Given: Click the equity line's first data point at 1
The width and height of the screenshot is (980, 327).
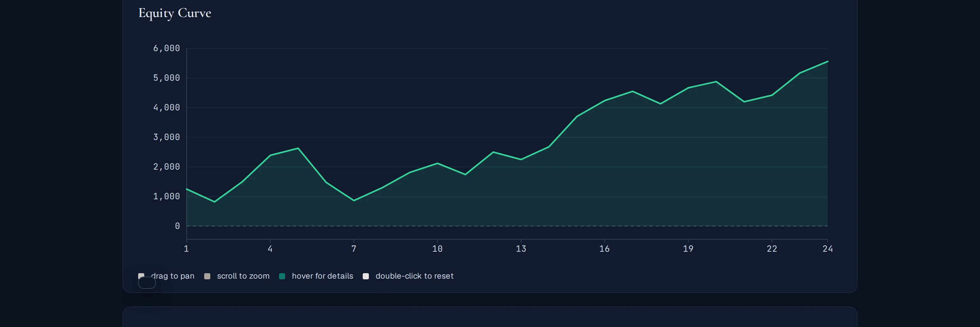Looking at the screenshot, I should (x=186, y=189).
